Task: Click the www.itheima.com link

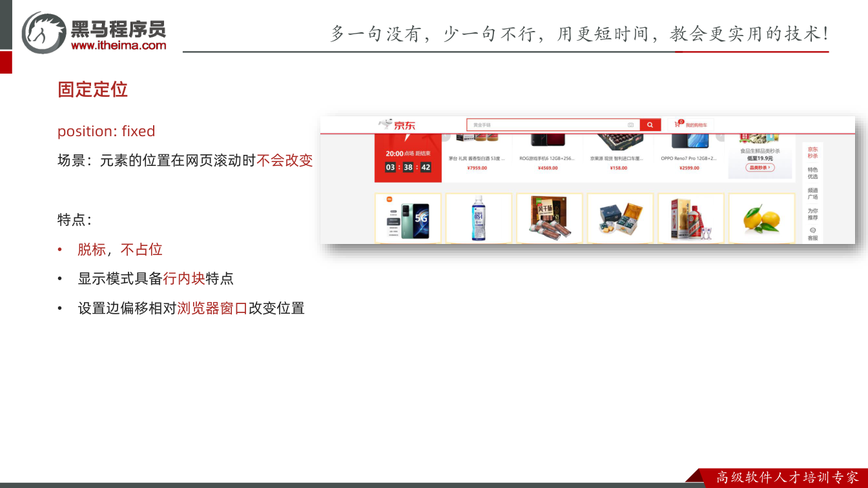Action: (x=118, y=45)
